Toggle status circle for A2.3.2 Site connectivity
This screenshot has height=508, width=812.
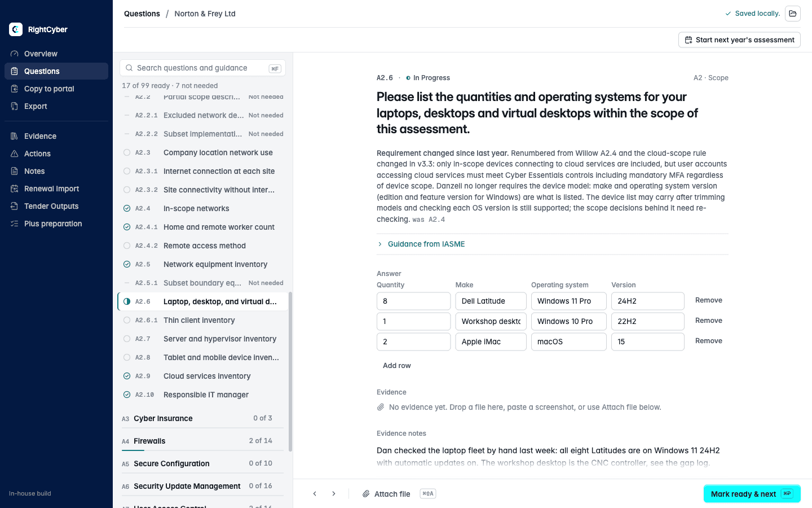(127, 190)
